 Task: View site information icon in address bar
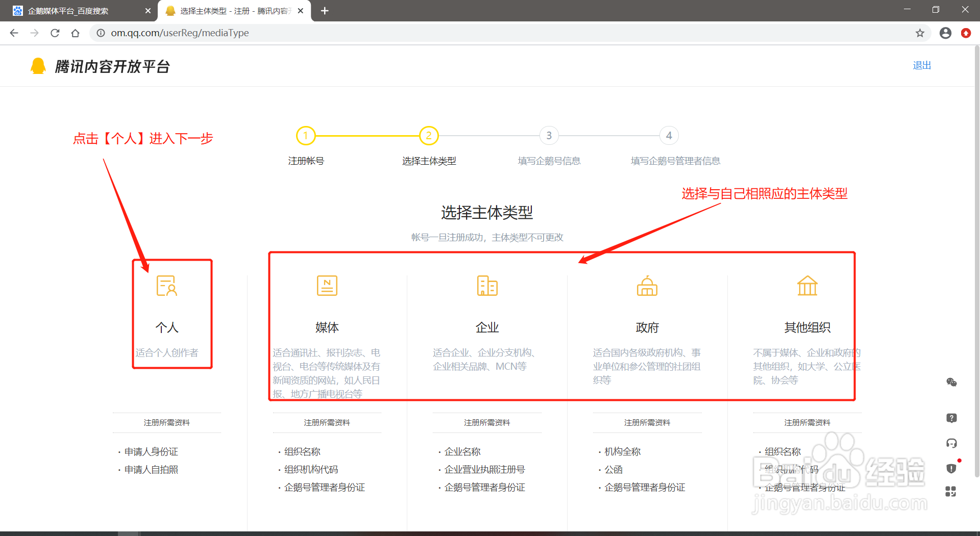pyautogui.click(x=101, y=33)
